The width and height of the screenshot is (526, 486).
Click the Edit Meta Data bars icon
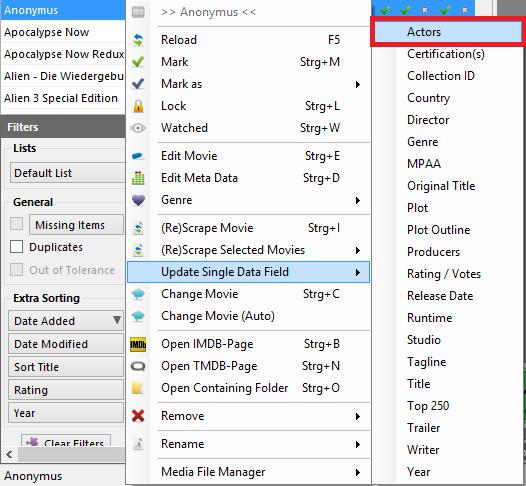138,178
